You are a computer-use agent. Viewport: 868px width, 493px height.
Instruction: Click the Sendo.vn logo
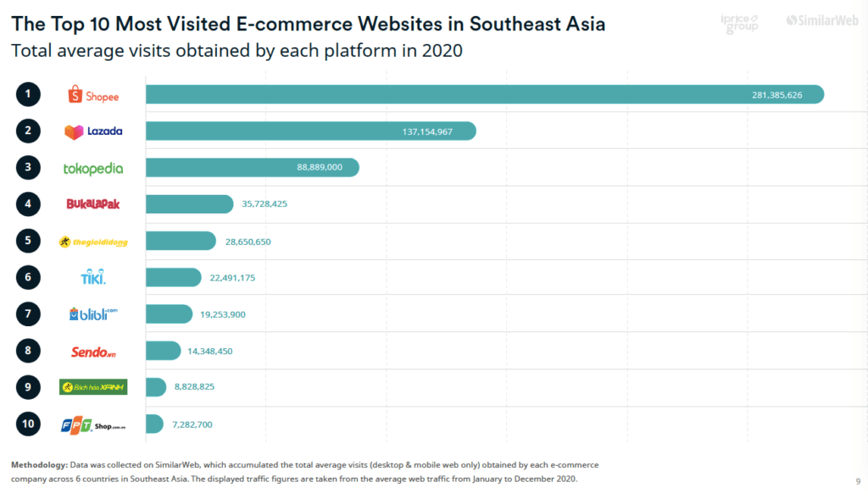93,351
